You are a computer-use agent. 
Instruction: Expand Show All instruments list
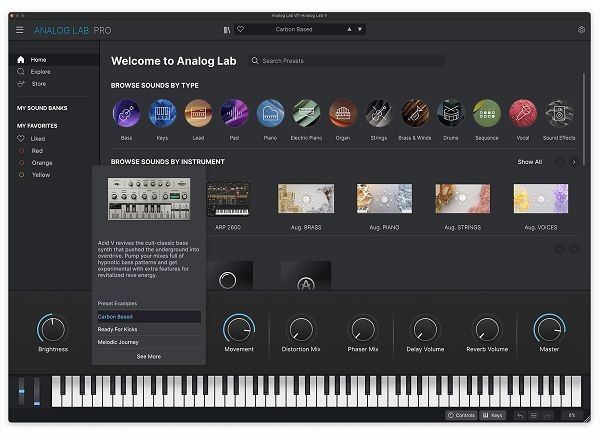[x=529, y=161]
